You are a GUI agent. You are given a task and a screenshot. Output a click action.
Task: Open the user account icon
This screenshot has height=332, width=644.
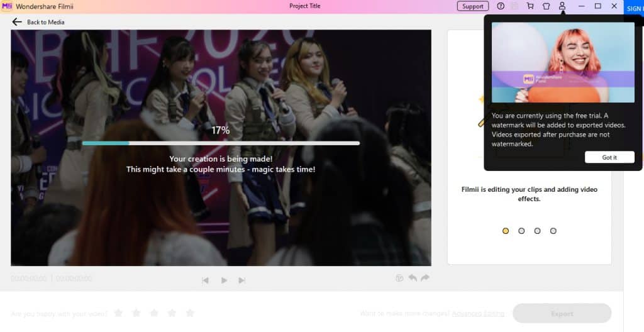(x=562, y=6)
